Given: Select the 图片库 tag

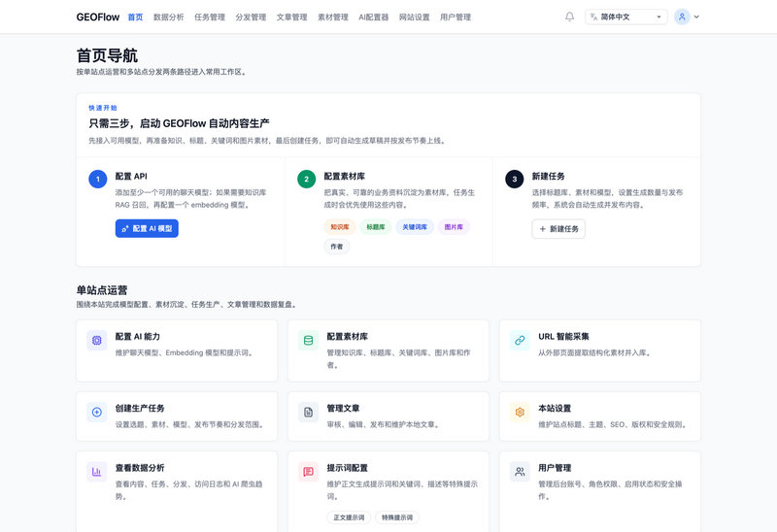Looking at the screenshot, I should pyautogui.click(x=454, y=227).
